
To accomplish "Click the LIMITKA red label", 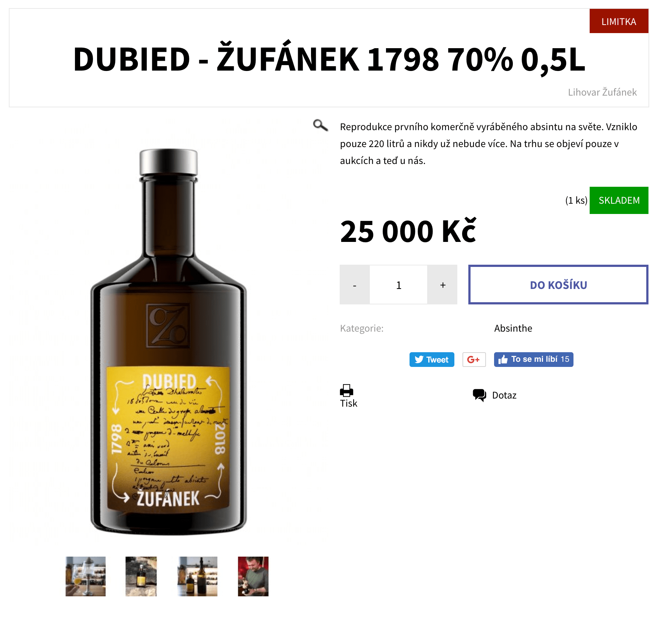I will point(619,21).
